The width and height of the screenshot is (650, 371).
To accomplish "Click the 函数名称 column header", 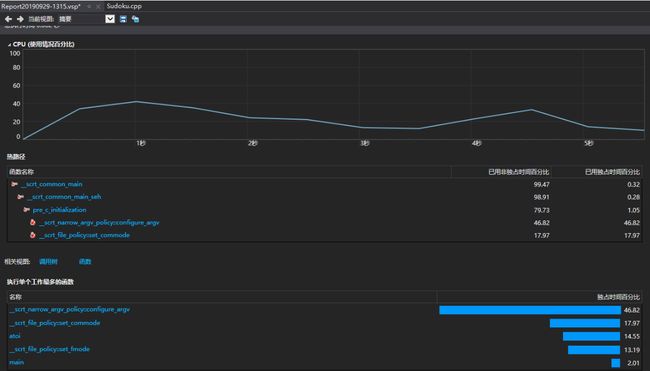I will [229, 172].
